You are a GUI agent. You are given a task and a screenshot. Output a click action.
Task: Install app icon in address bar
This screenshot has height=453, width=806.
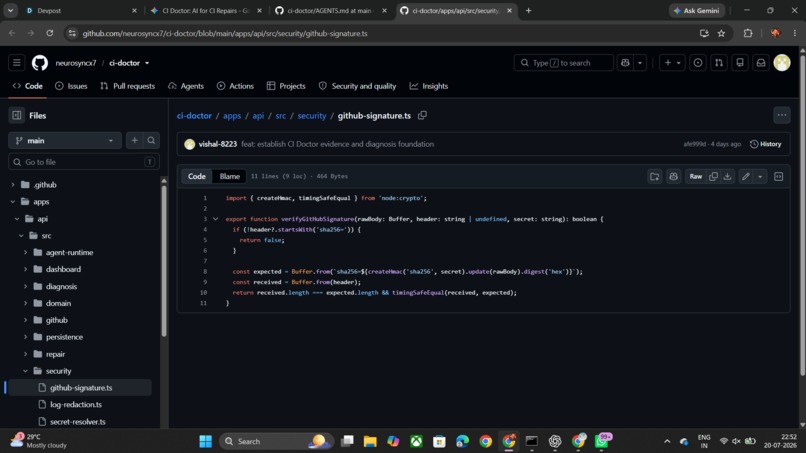point(704,33)
